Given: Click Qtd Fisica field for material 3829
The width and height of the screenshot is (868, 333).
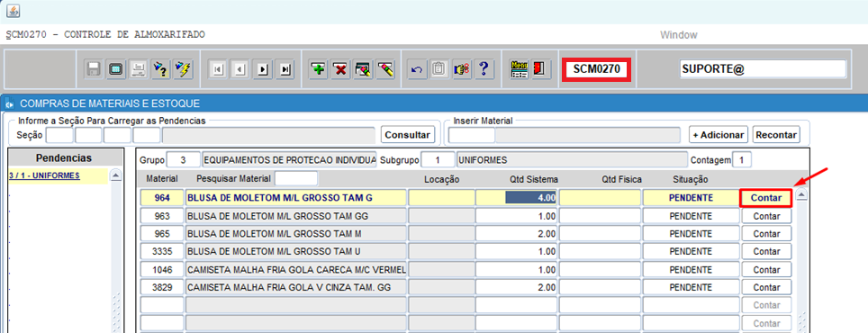Looking at the screenshot, I should 600,288.
